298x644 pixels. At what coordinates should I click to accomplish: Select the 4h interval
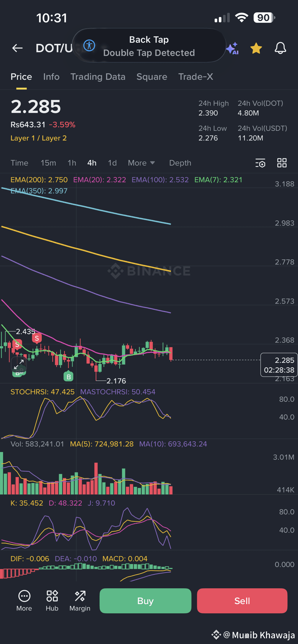point(92,163)
